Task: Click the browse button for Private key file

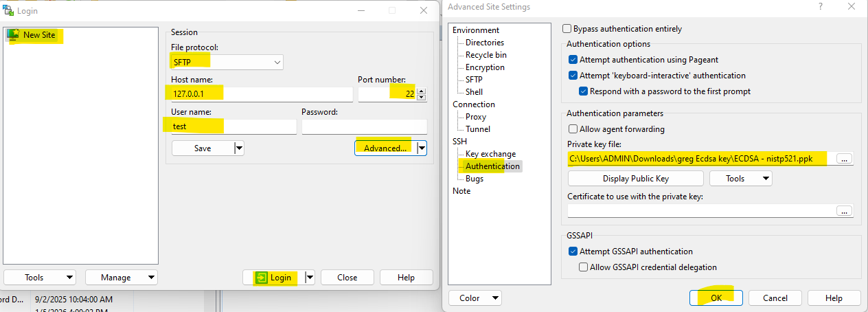Action: coord(844,159)
